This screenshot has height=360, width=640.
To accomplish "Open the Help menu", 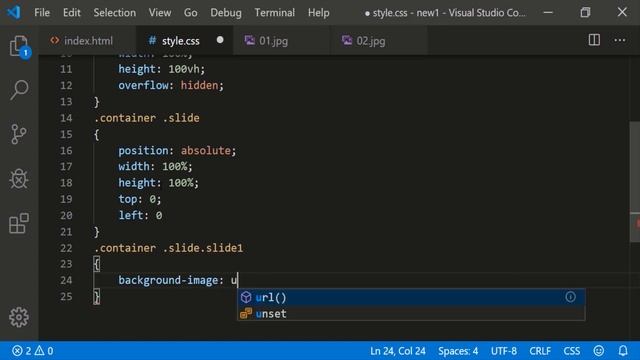I will coord(318,13).
